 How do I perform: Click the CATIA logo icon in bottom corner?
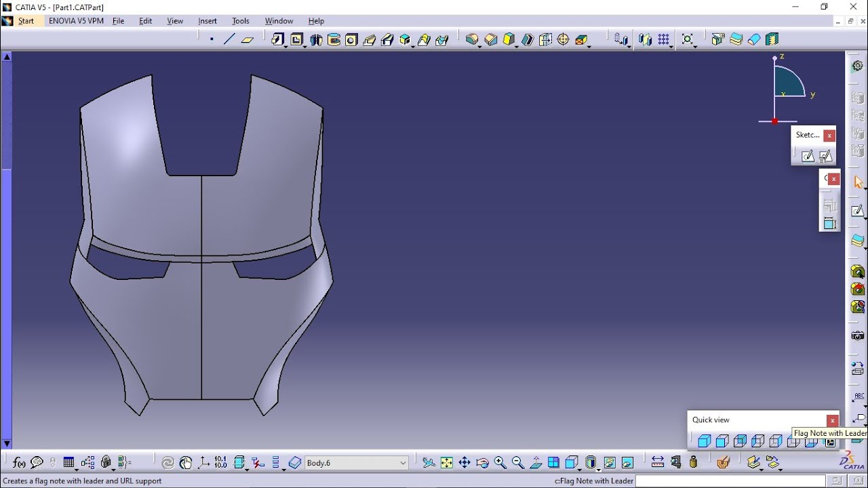pyautogui.click(x=852, y=461)
